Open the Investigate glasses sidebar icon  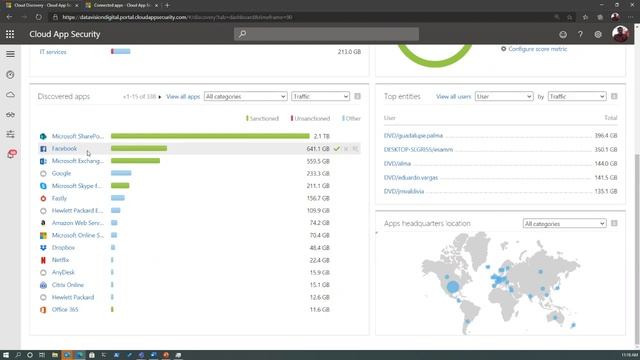tap(10, 115)
